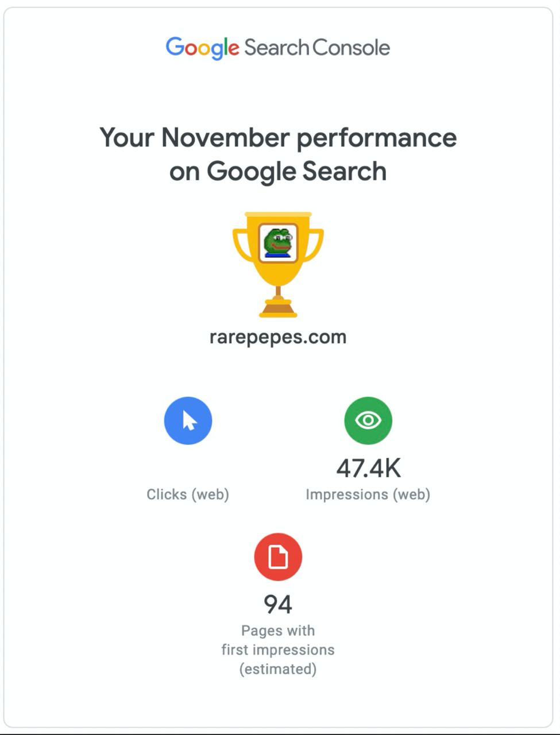Select the golden trophy cup icon
The height and width of the screenshot is (735, 560).
[x=278, y=265]
